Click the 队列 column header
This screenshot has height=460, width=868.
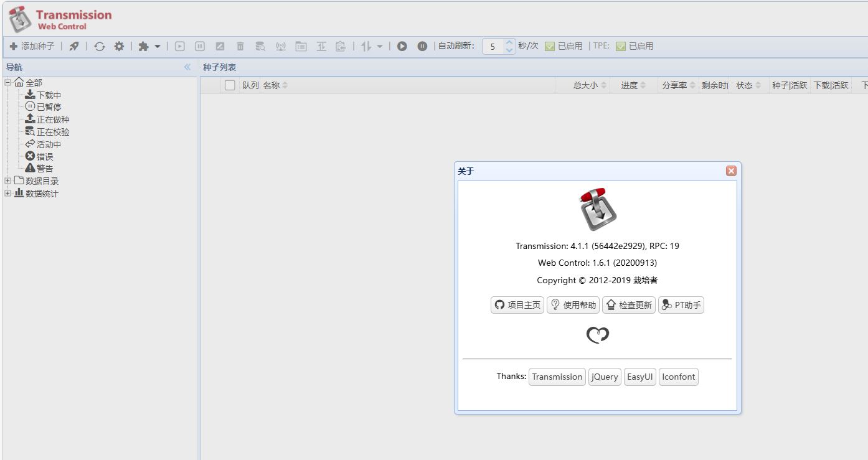click(250, 85)
